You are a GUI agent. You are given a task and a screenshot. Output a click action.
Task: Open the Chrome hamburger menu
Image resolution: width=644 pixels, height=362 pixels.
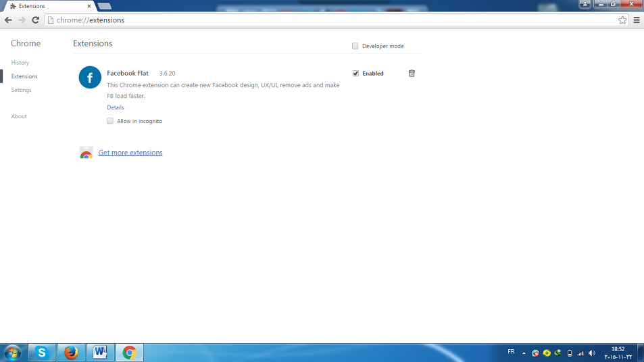(x=637, y=20)
